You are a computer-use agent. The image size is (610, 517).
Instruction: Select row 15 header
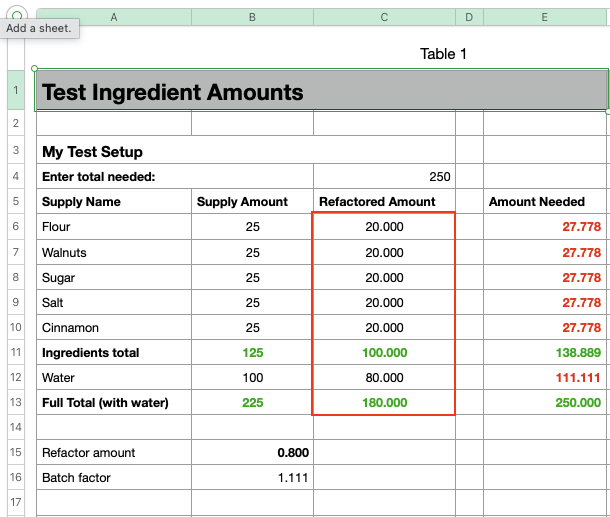pos(16,452)
